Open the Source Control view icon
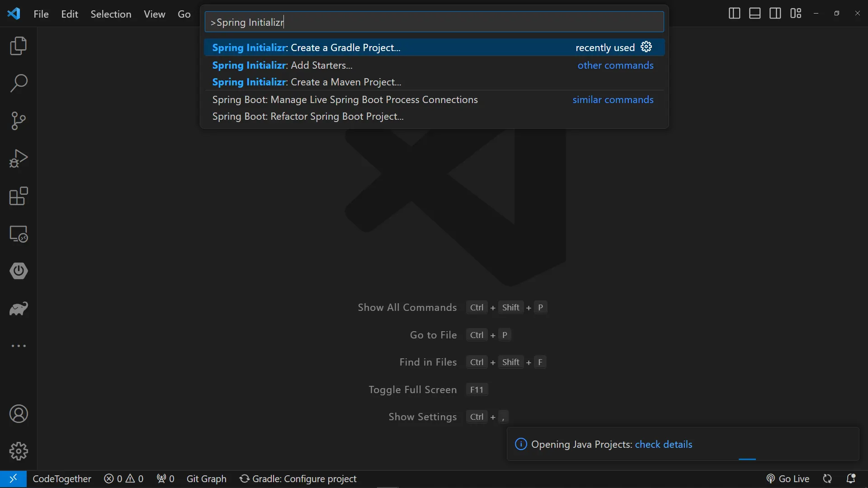The height and width of the screenshot is (488, 868). 19,121
